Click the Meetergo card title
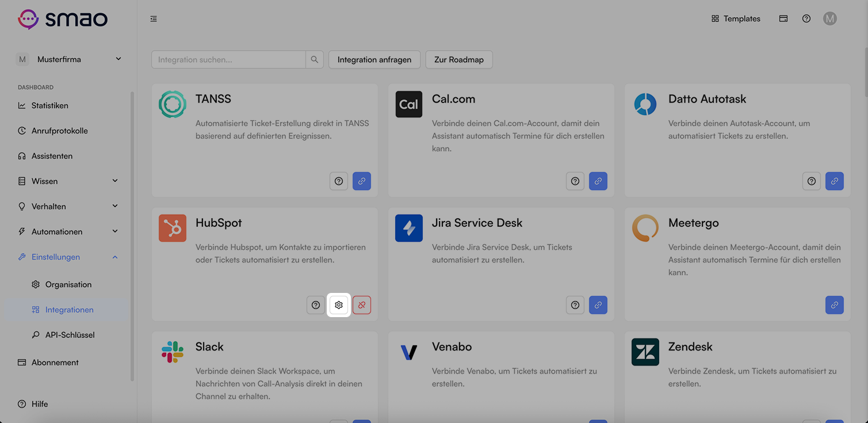The height and width of the screenshot is (423, 868). (x=693, y=223)
